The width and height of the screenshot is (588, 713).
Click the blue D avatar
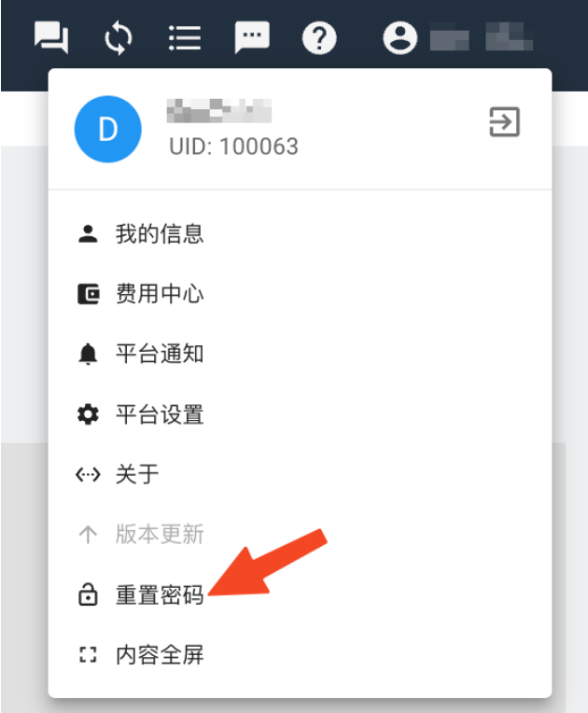[x=107, y=129]
